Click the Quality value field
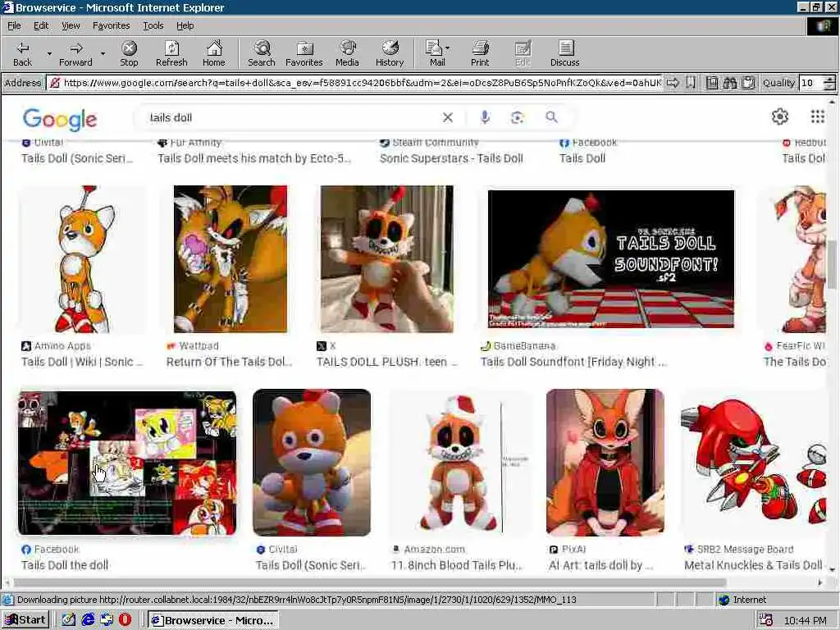 (x=811, y=83)
